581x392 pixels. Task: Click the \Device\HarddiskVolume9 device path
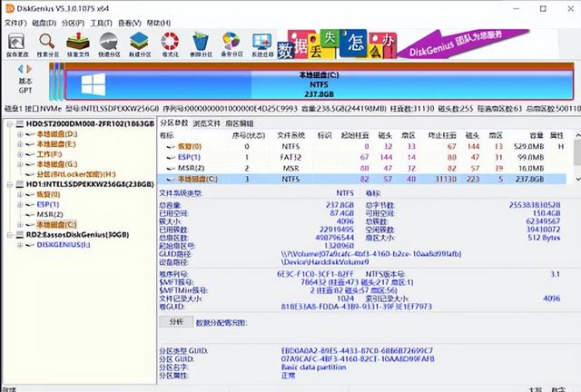[x=325, y=262]
